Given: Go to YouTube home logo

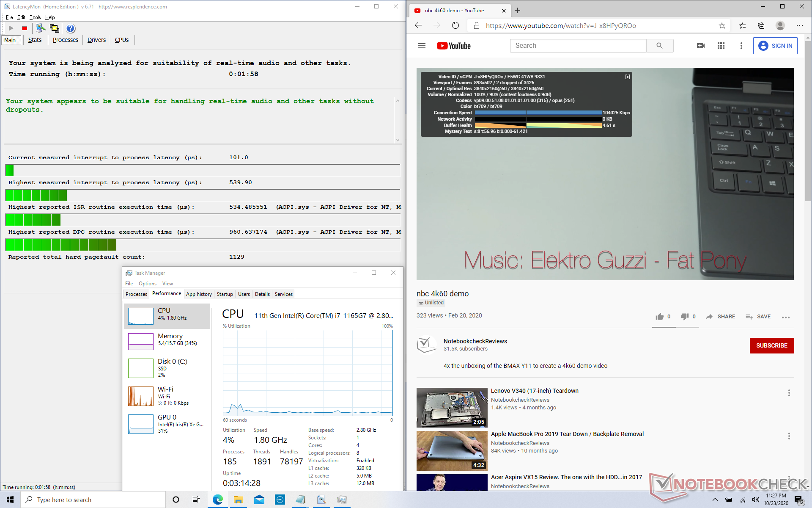Looking at the screenshot, I should pos(454,46).
